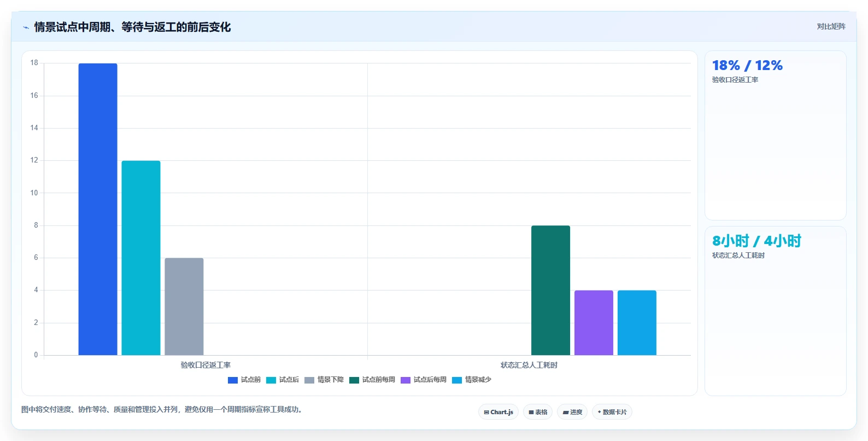Click the 数据卡片 tag chip
Image resolution: width=868 pixels, height=441 pixels.
(612, 412)
